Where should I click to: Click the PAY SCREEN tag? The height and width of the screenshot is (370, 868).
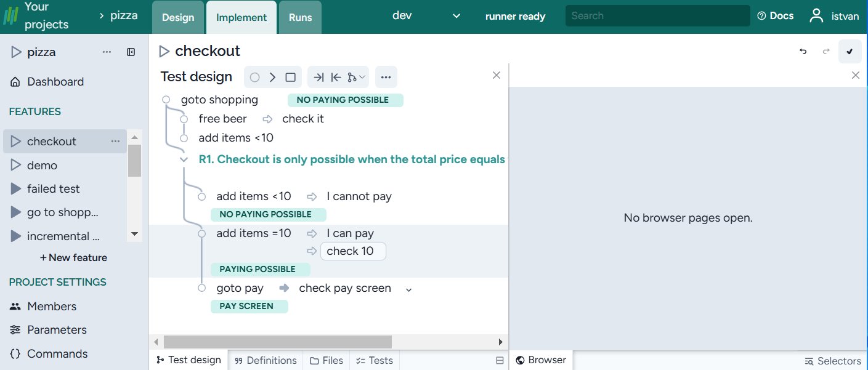coord(249,306)
